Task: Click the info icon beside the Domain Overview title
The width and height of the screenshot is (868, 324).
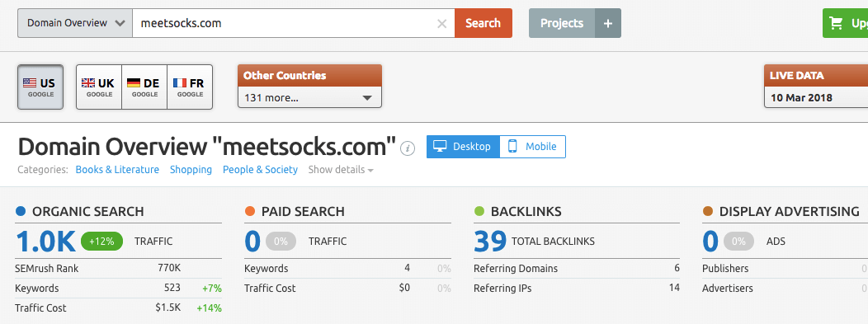Action: coord(408,148)
